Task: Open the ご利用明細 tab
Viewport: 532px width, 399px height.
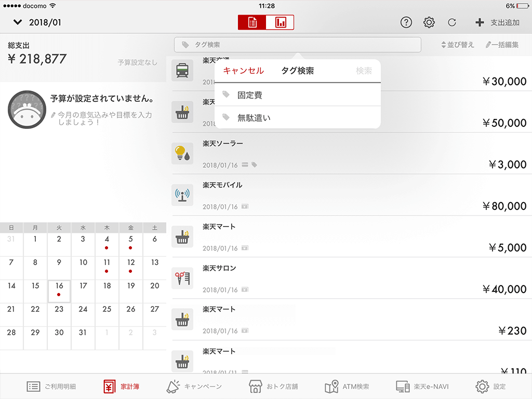Action: (x=51, y=387)
